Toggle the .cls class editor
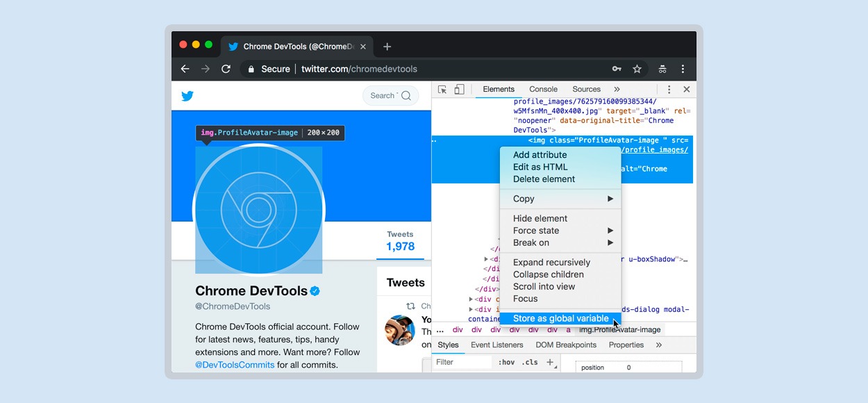The height and width of the screenshot is (403, 868). tap(530, 362)
